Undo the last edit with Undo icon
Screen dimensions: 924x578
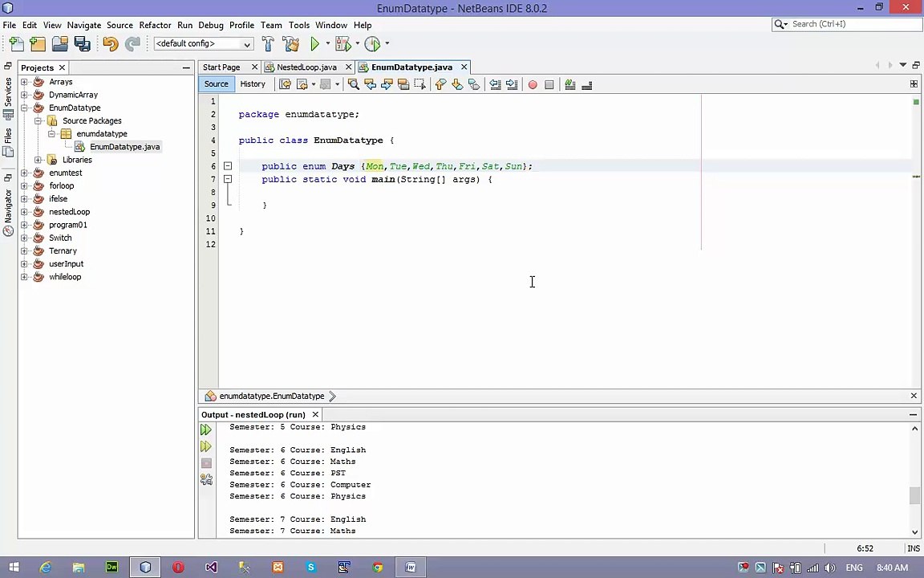point(110,43)
